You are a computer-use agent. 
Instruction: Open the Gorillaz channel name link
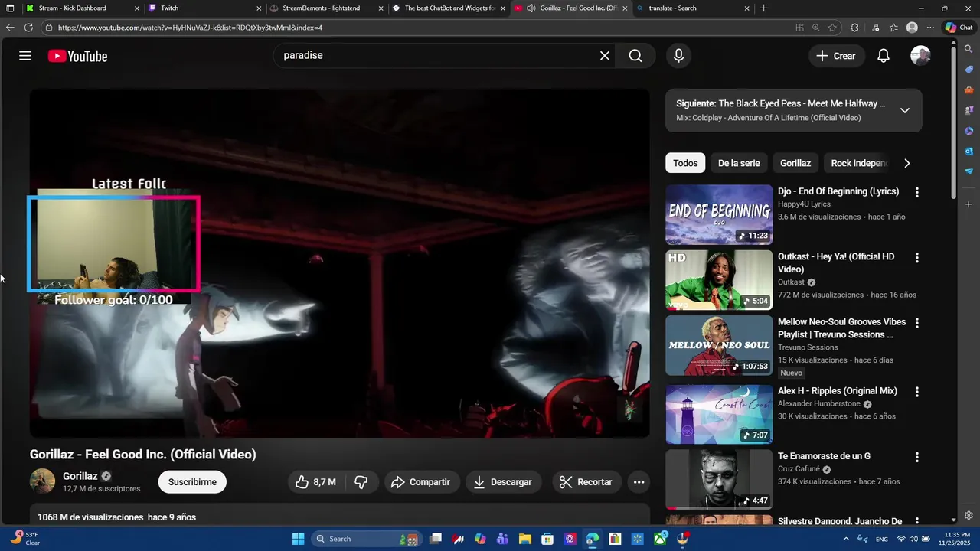click(x=80, y=476)
